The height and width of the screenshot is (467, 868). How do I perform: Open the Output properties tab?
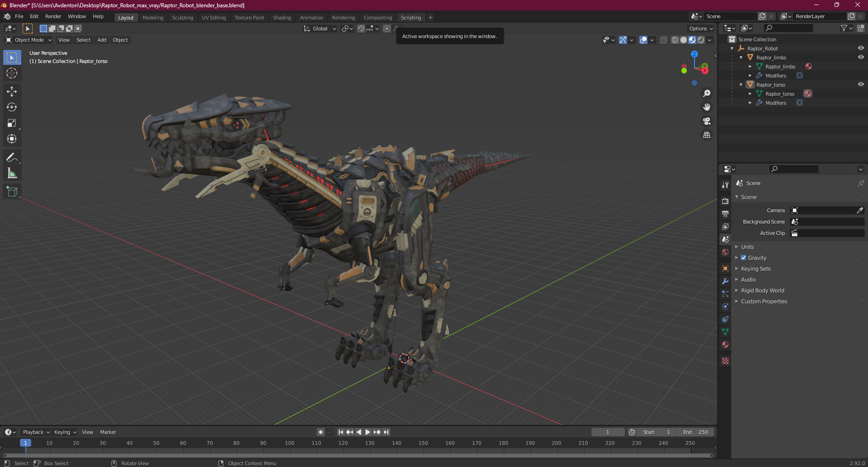(725, 214)
